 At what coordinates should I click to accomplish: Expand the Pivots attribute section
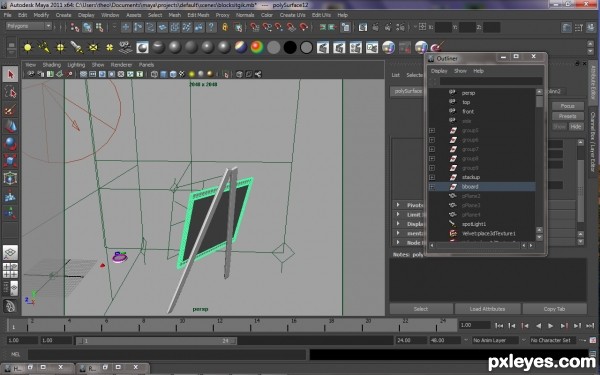coord(398,205)
